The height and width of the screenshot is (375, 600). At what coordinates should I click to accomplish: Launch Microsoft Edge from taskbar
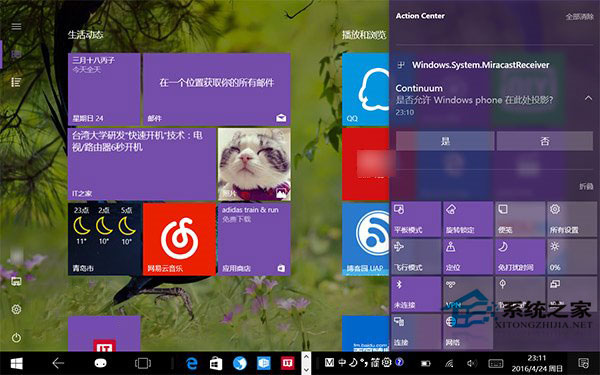[191, 363]
